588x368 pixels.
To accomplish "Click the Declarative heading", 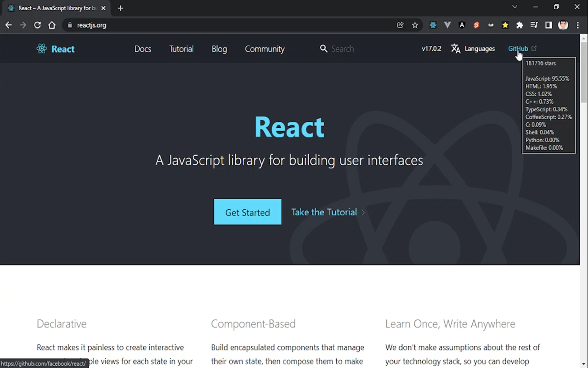I will [62, 324].
